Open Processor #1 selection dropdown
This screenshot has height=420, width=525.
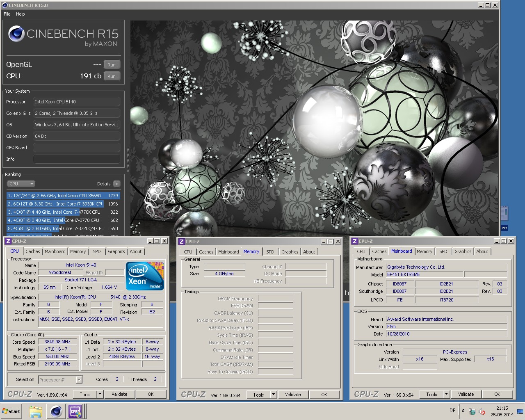point(60,380)
